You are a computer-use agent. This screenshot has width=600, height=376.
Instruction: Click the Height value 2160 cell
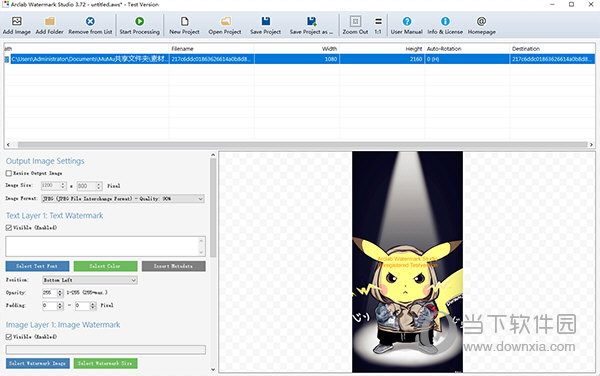coord(382,59)
